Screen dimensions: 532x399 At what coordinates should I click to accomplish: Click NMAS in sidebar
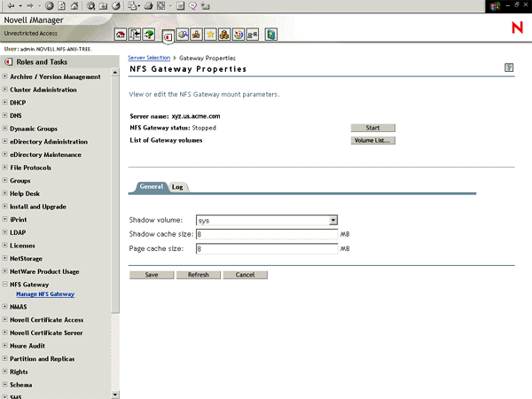(x=19, y=307)
